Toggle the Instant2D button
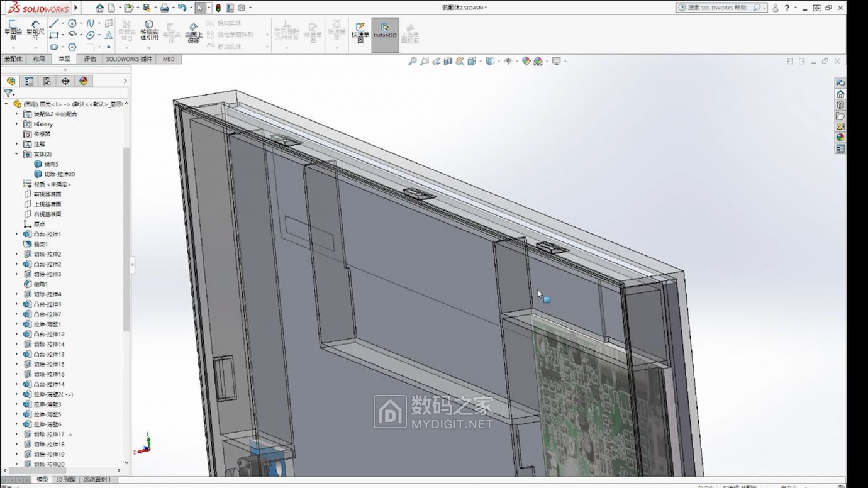The image size is (868, 488). (385, 35)
